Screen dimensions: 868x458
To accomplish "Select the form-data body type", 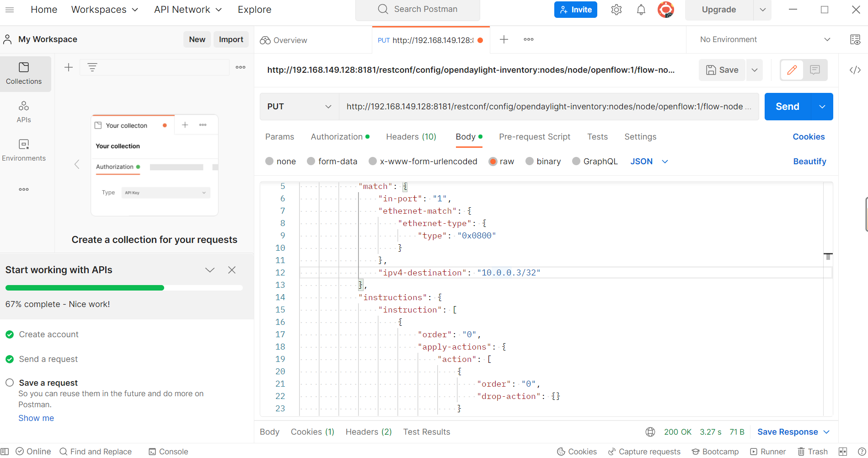I will click(x=332, y=162).
